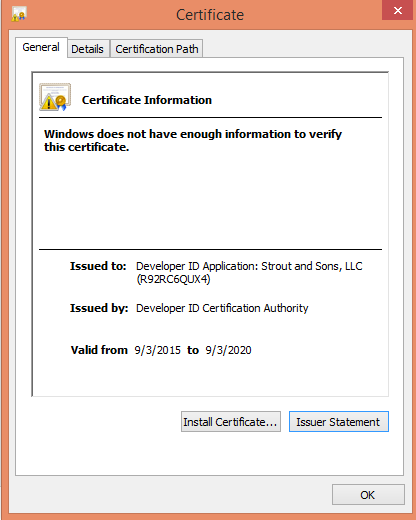Click the 9/3/2015 start date

(158, 350)
